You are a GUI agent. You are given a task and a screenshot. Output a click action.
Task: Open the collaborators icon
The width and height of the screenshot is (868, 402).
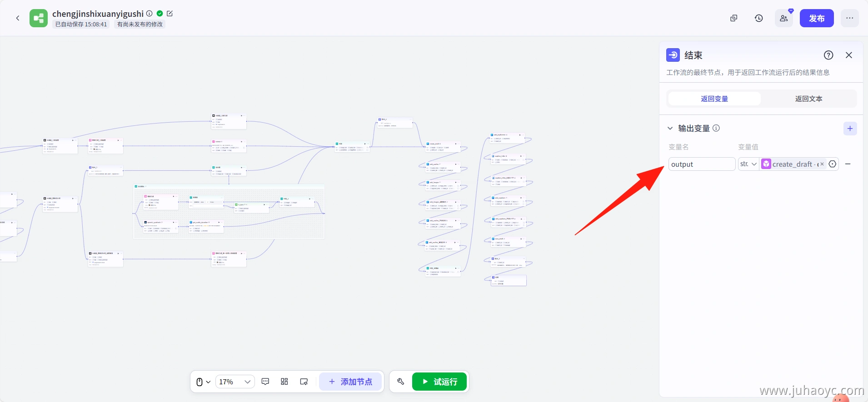point(784,18)
